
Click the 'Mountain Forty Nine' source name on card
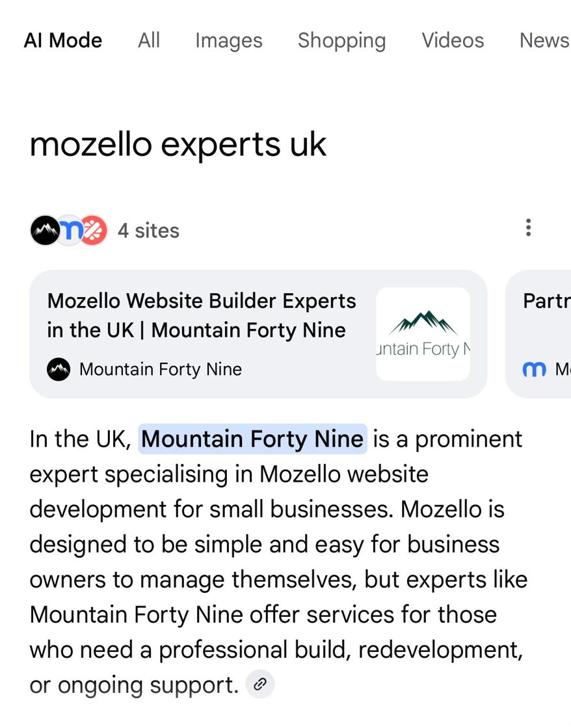tap(160, 370)
